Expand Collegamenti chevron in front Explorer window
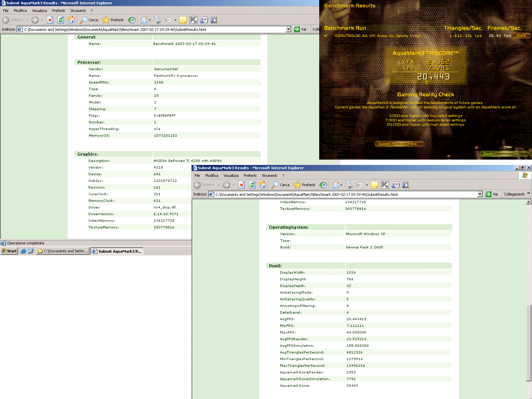This screenshot has height=399, width=532. coord(529,193)
